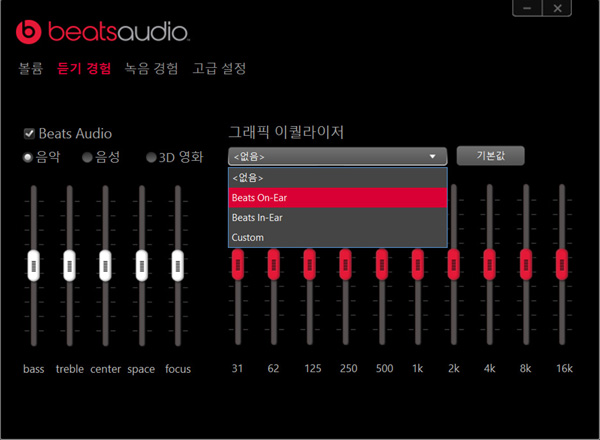Minimize the Beats Audio window
This screenshot has width=600, height=440.
pyautogui.click(x=527, y=8)
